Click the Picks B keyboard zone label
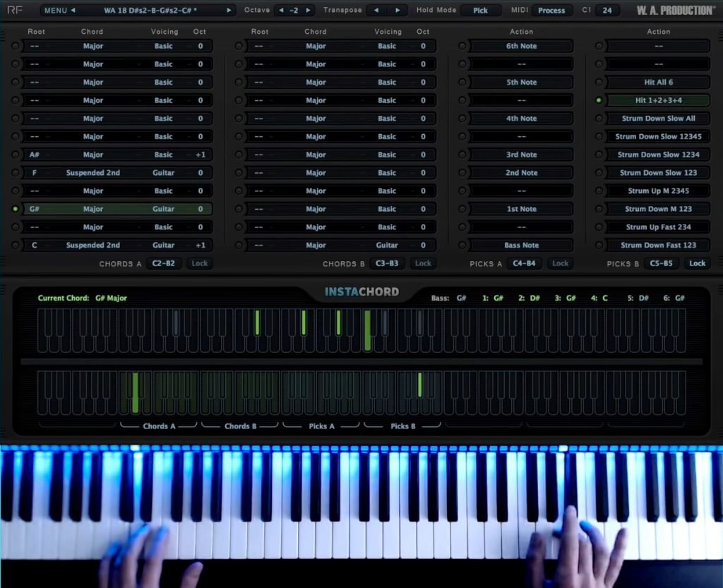The height and width of the screenshot is (588, 723). [403, 426]
